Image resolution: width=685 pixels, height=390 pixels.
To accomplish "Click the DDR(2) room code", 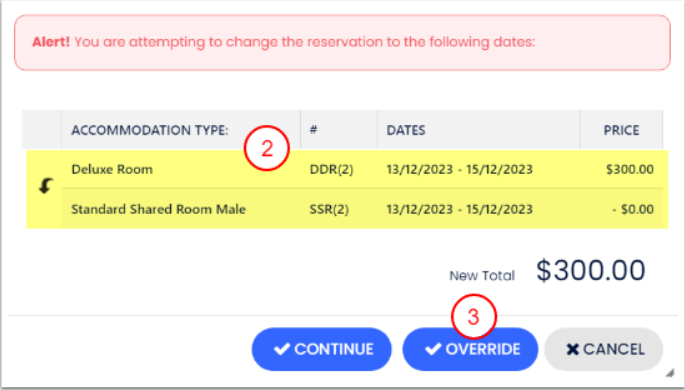I will (x=331, y=169).
